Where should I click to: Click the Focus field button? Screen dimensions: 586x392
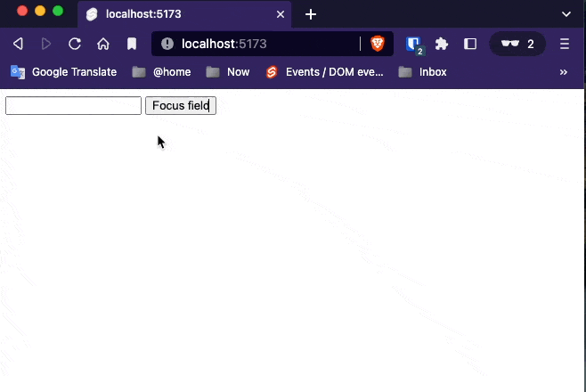181,105
